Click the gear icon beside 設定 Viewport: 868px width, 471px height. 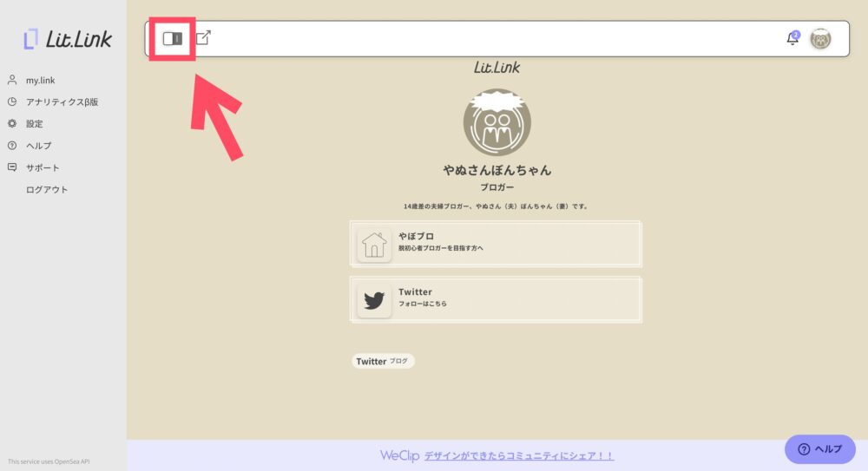12,123
